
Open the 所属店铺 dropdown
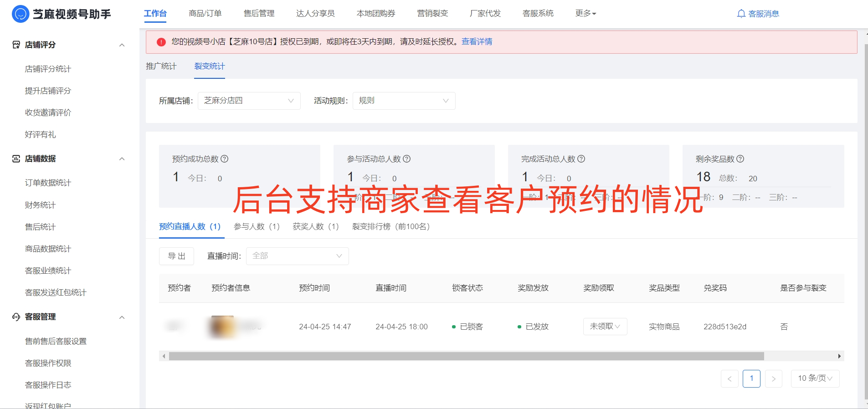249,101
